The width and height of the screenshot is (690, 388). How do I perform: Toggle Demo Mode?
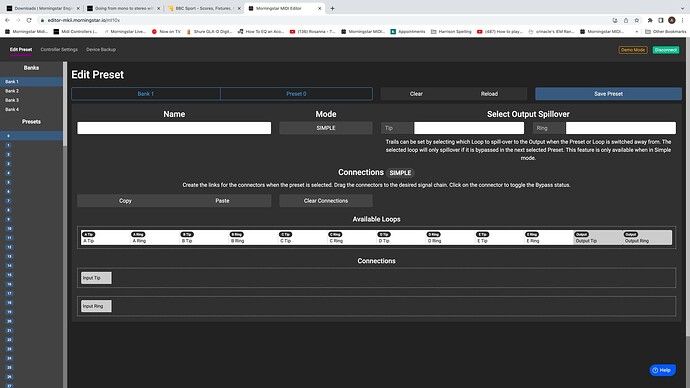(633, 50)
